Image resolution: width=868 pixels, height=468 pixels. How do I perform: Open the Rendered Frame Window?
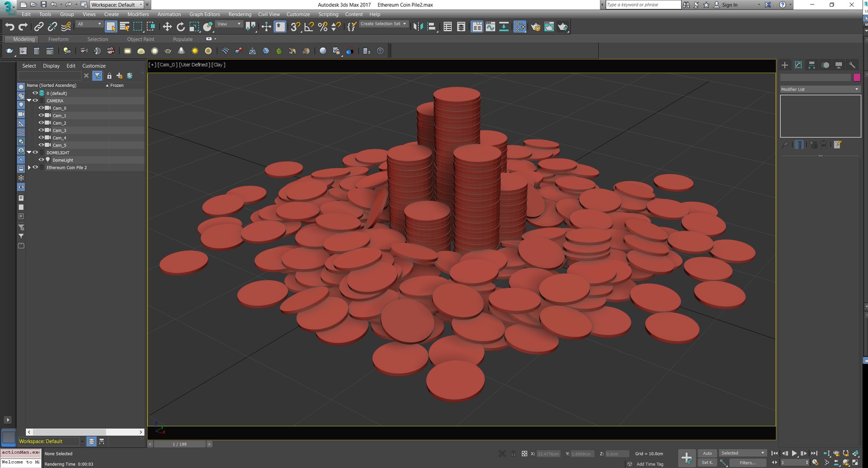click(x=549, y=27)
